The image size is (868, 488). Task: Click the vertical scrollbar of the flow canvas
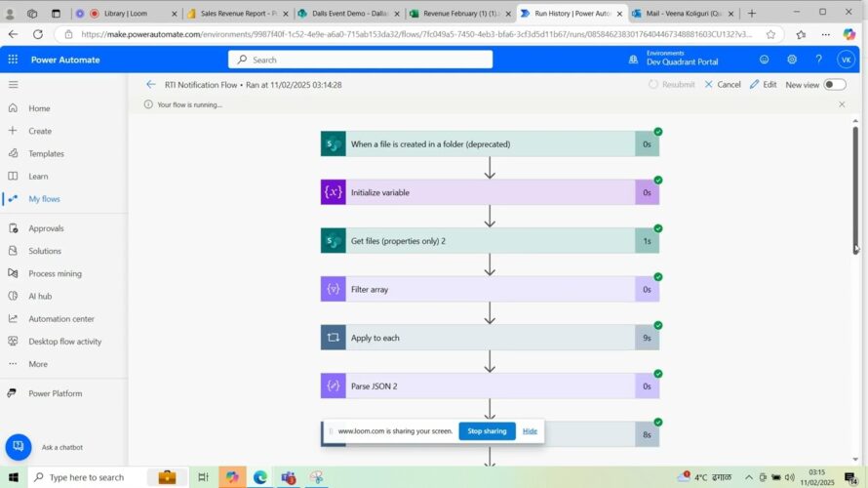pos(855,185)
